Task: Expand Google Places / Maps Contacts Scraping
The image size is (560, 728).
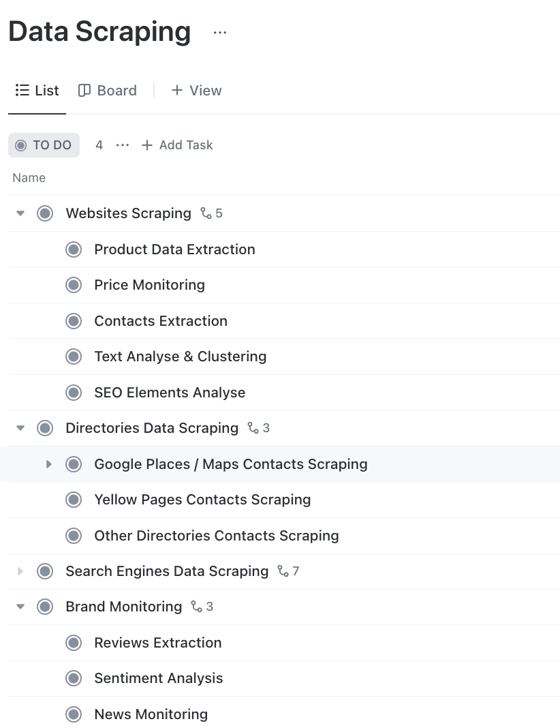Action: 48,464
